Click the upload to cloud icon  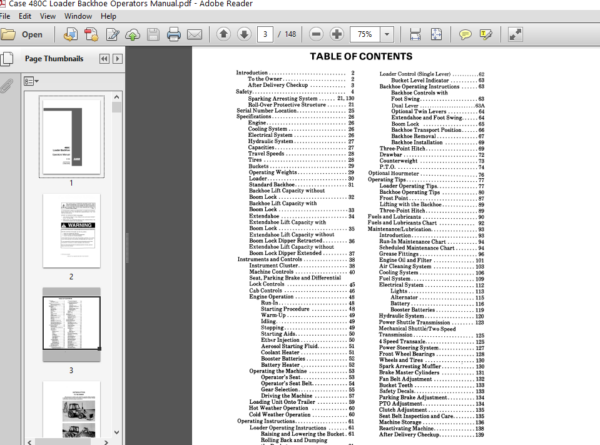pyautogui.click(x=132, y=35)
